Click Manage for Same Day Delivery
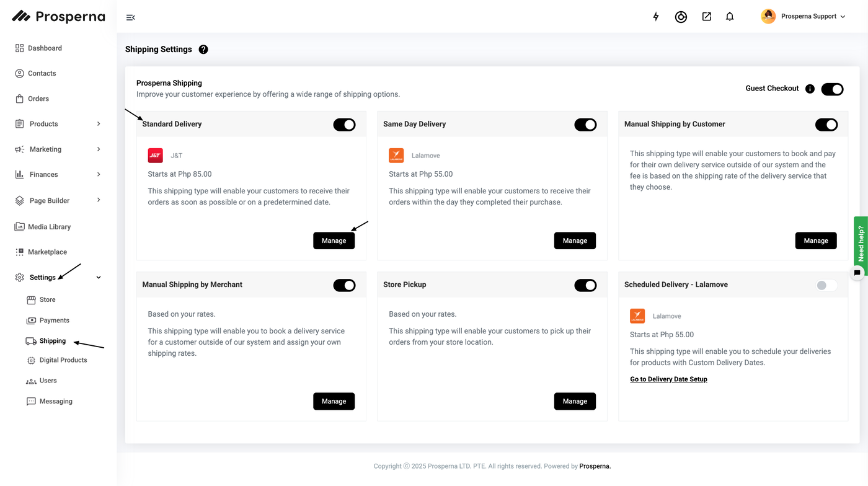Viewport: 868px width, 486px height. [x=575, y=241]
